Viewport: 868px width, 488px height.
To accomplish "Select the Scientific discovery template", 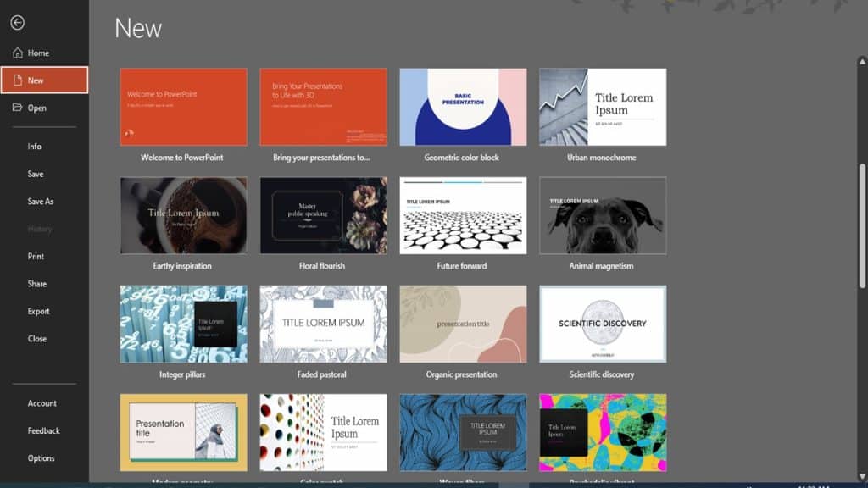I will pos(603,324).
